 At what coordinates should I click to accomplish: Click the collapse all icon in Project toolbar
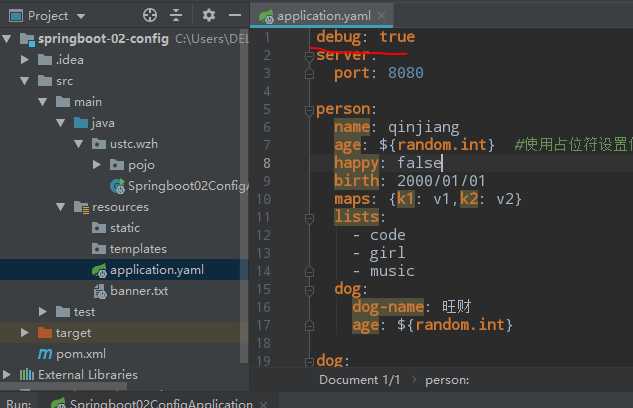(x=176, y=15)
